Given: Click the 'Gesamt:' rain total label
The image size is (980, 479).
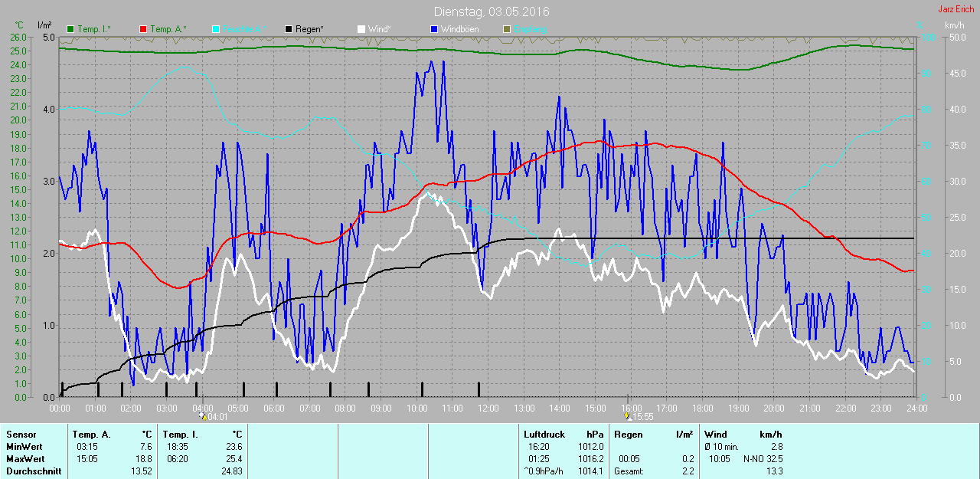Looking at the screenshot, I should click(629, 471).
